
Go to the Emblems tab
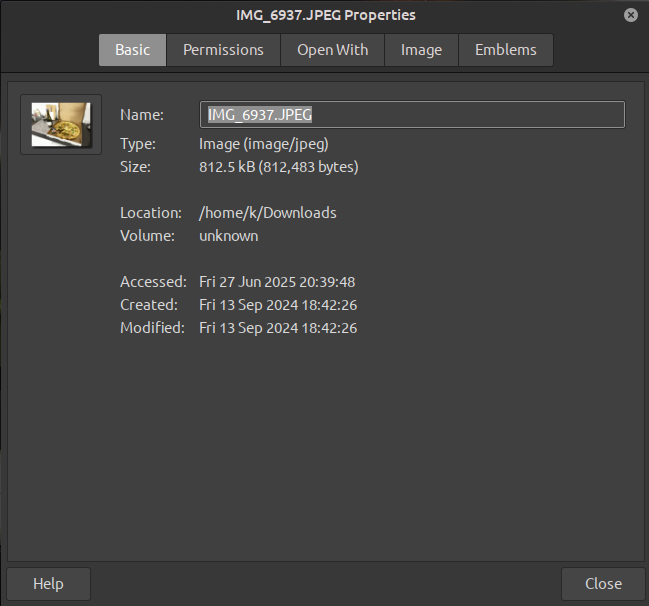pos(505,50)
